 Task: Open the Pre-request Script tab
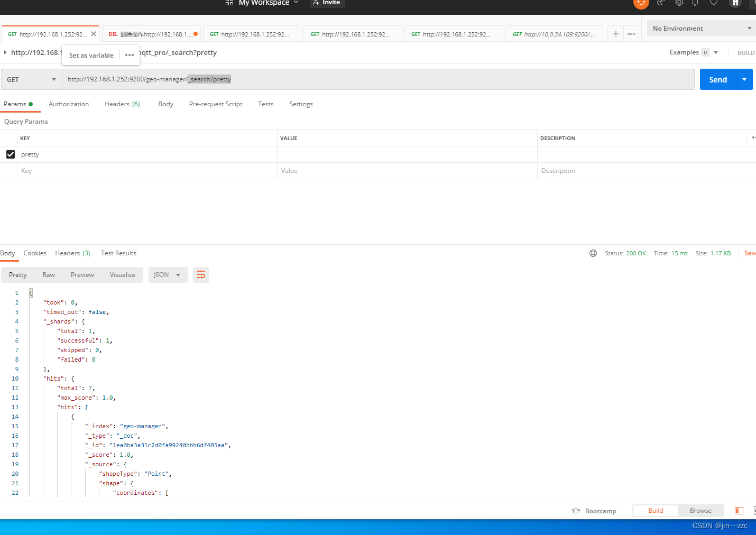(216, 104)
